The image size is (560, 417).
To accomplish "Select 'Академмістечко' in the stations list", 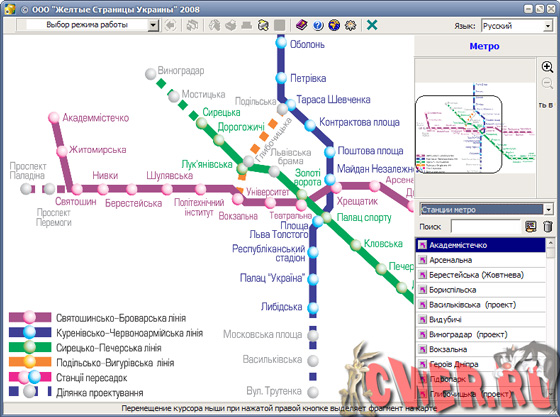I will [481, 245].
